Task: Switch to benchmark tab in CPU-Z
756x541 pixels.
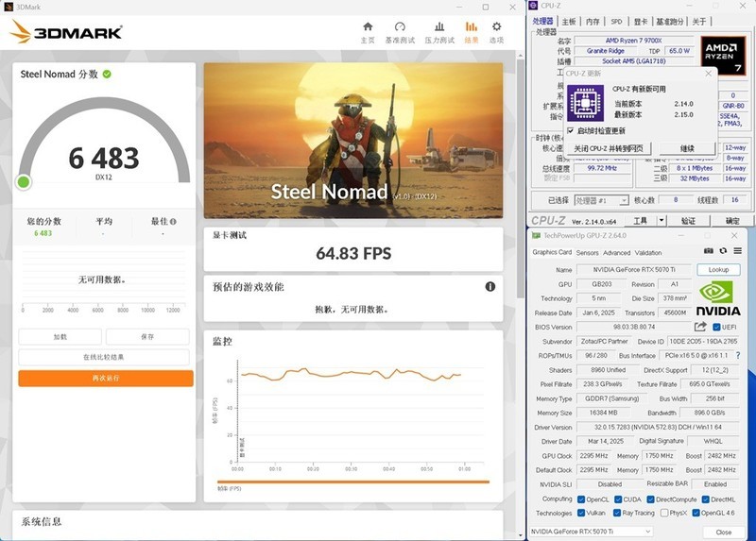Action: coord(670,22)
